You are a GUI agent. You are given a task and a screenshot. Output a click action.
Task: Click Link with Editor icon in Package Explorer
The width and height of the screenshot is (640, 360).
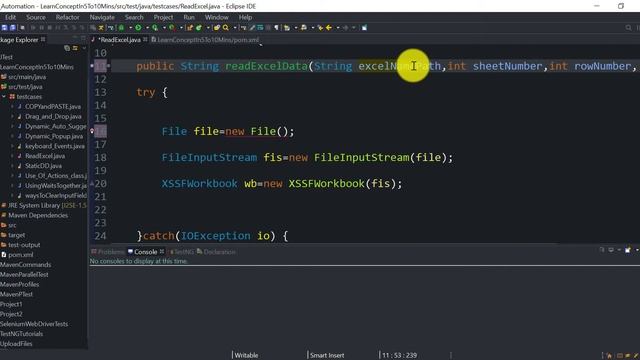(75, 48)
